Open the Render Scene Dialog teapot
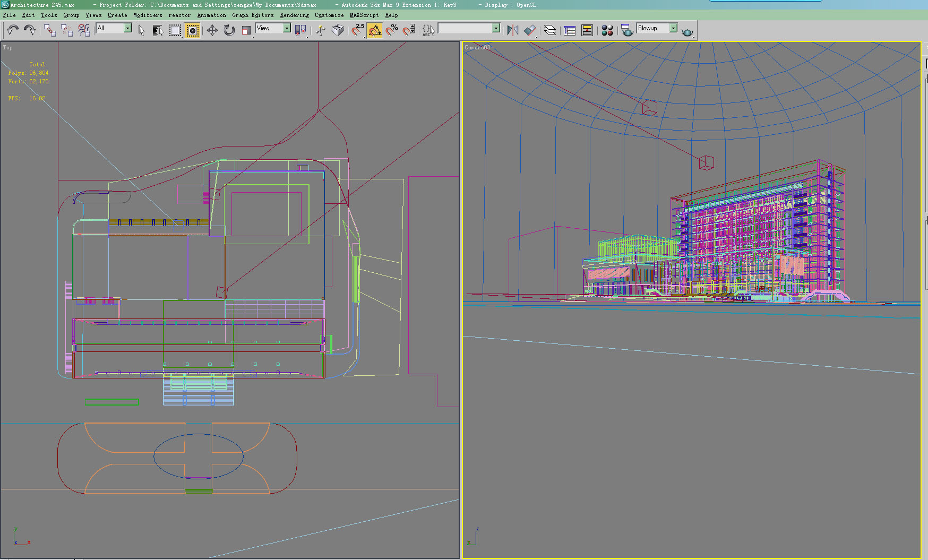 pos(627,30)
